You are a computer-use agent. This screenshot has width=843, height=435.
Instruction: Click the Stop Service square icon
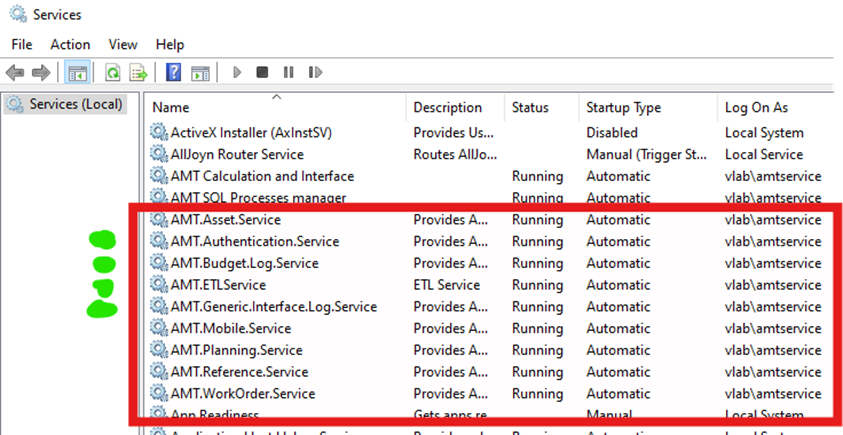tap(262, 72)
